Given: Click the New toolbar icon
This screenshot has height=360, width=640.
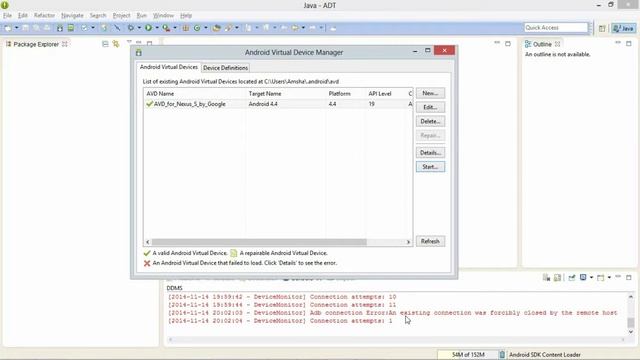Looking at the screenshot, I should pyautogui.click(x=8, y=28).
